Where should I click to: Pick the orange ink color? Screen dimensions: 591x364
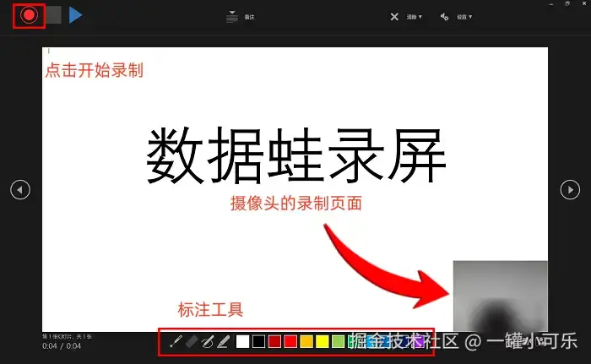tap(306, 342)
